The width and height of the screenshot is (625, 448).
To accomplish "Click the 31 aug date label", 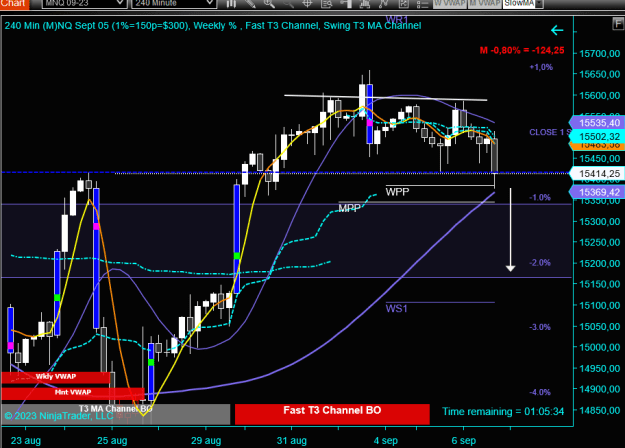I will pos(292,441).
